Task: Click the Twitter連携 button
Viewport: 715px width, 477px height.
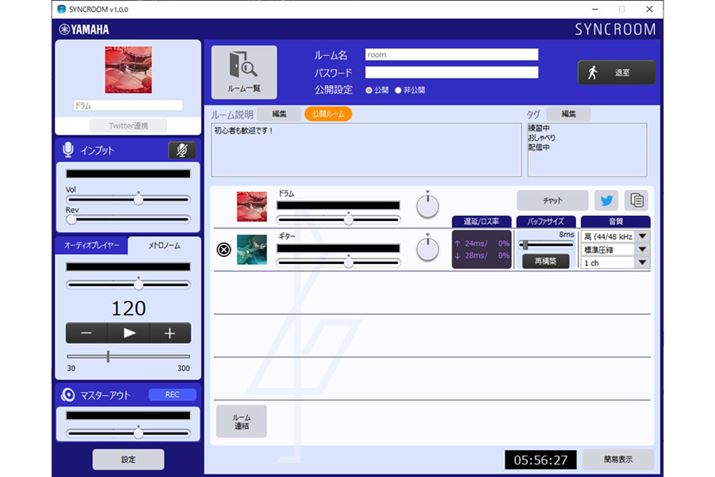Action: click(128, 125)
